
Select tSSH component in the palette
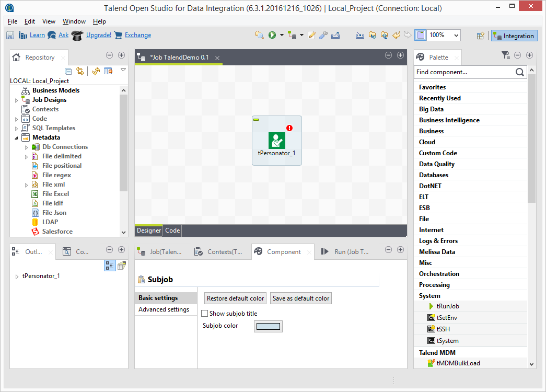tap(443, 329)
